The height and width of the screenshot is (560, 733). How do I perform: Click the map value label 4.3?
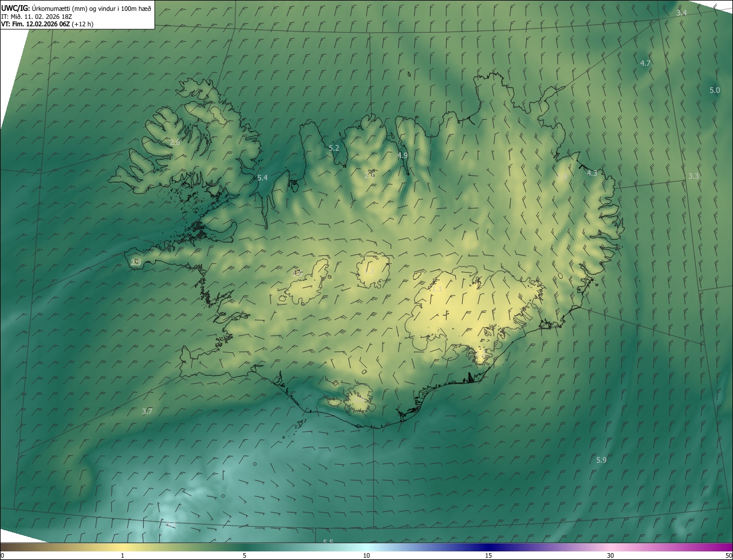tap(592, 173)
